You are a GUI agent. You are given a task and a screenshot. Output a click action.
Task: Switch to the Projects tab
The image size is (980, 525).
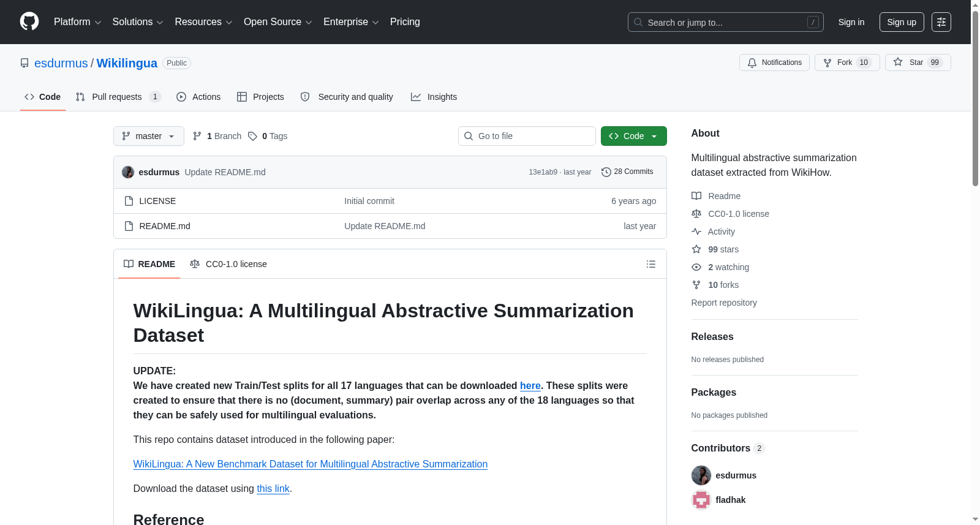click(260, 97)
